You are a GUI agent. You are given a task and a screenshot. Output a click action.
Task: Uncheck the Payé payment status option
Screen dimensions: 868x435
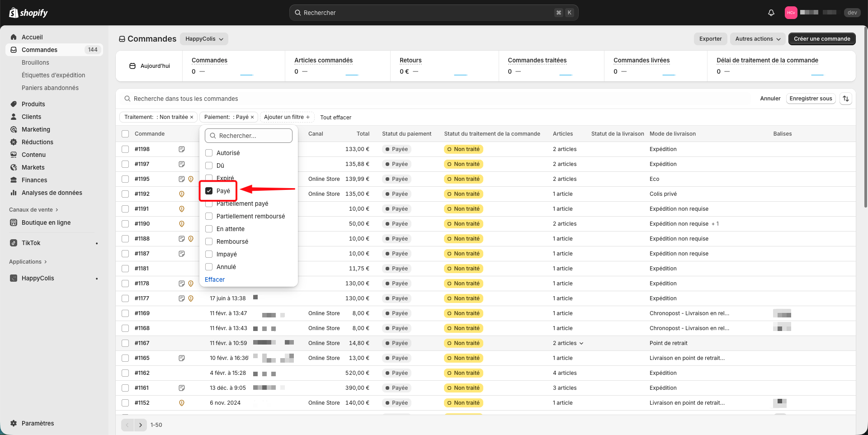tap(209, 191)
